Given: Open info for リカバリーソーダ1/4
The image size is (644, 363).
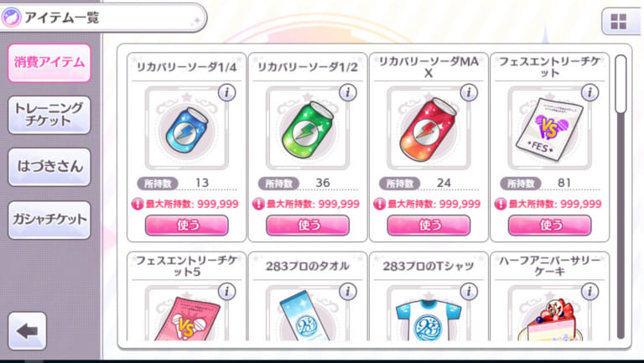Looking at the screenshot, I should point(226,92).
